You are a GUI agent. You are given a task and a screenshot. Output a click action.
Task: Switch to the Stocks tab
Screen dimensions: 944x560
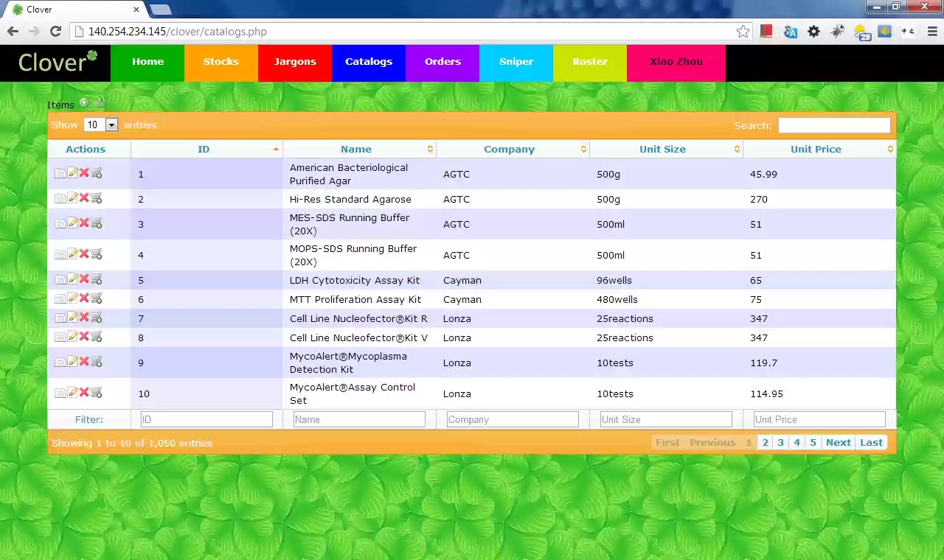coord(221,62)
